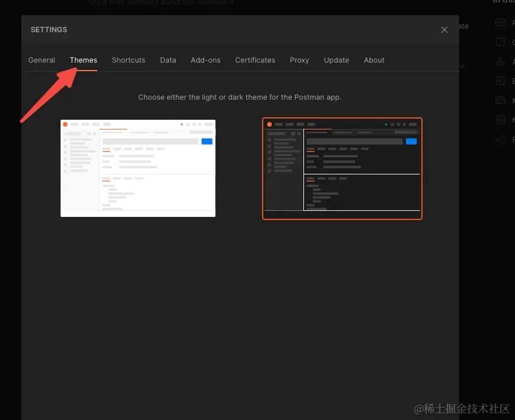The height and width of the screenshot is (420, 515).
Task: Expand the chevron in the background workspace
Action: tap(461, 66)
